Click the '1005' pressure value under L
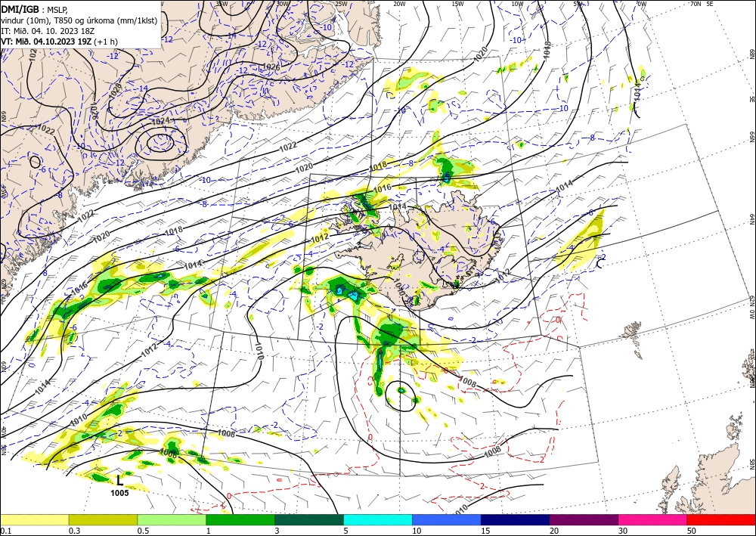Screen dimensions: 756x536 tap(119, 493)
